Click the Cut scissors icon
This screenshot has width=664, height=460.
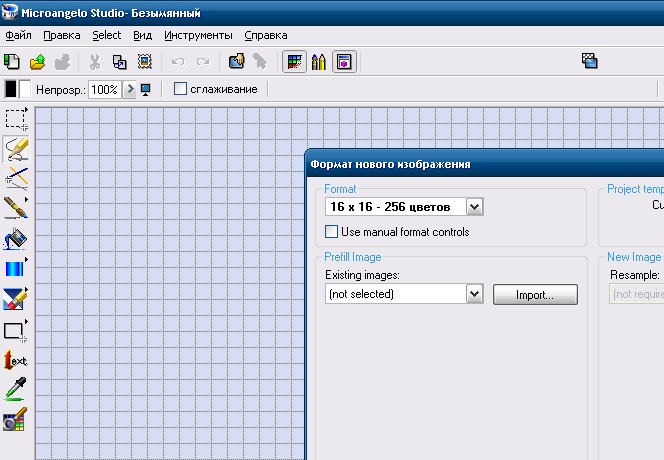point(95,62)
